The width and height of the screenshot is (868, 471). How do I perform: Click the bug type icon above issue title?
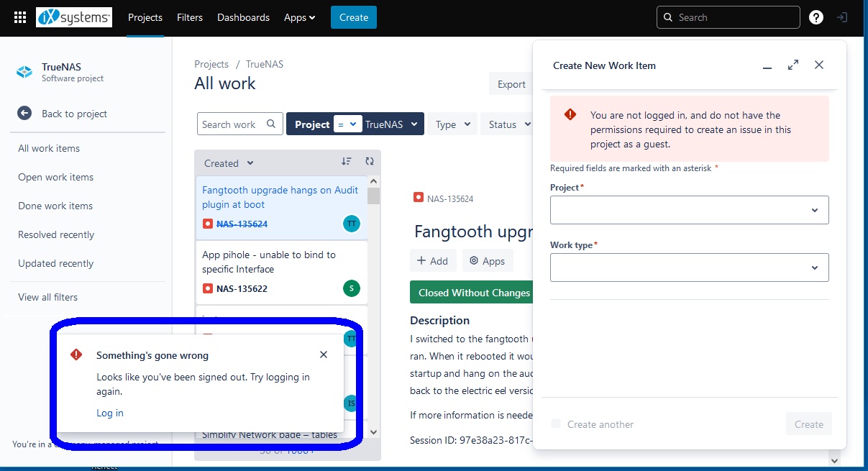coord(419,198)
